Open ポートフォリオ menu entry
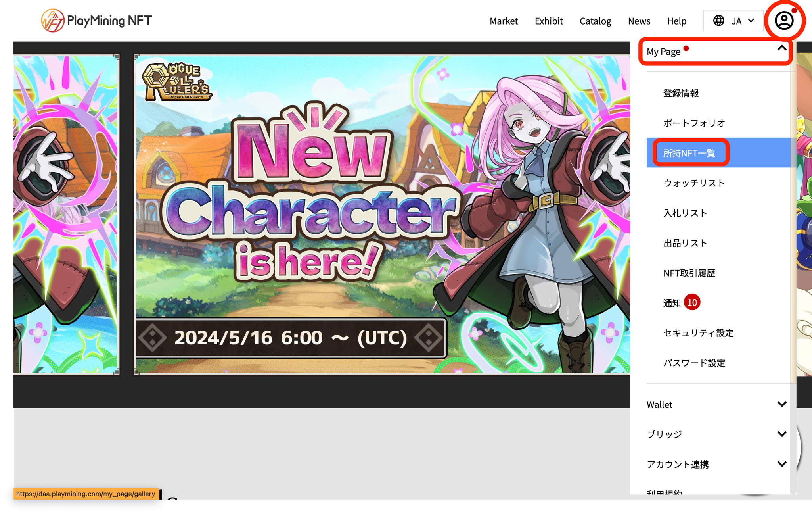 coord(694,123)
